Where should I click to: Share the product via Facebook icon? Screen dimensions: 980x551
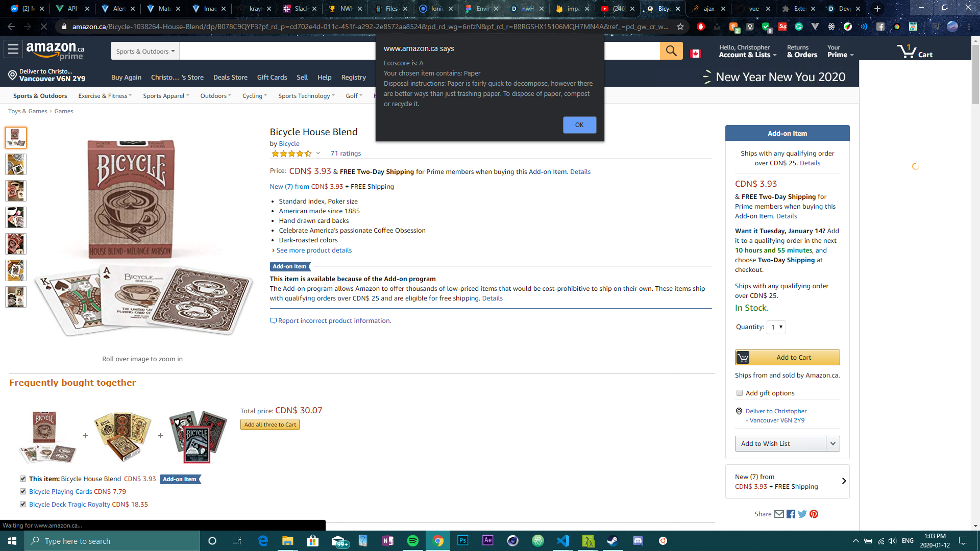click(791, 514)
